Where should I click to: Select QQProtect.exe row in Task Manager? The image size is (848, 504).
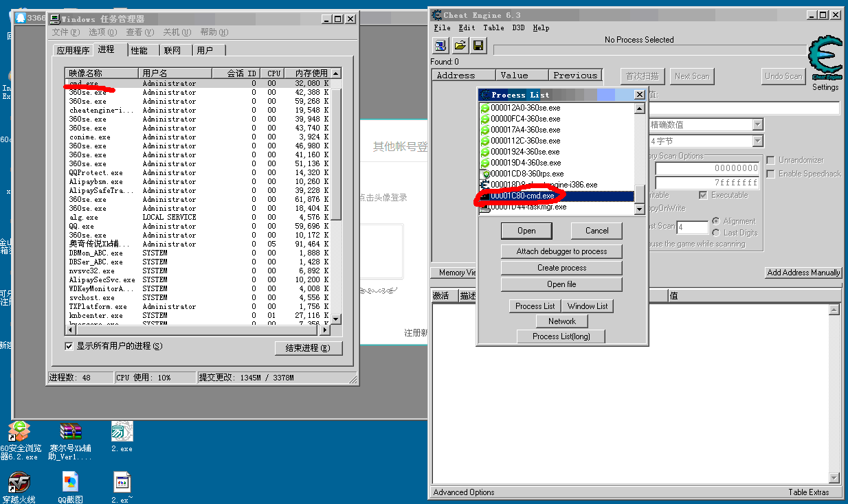click(198, 172)
